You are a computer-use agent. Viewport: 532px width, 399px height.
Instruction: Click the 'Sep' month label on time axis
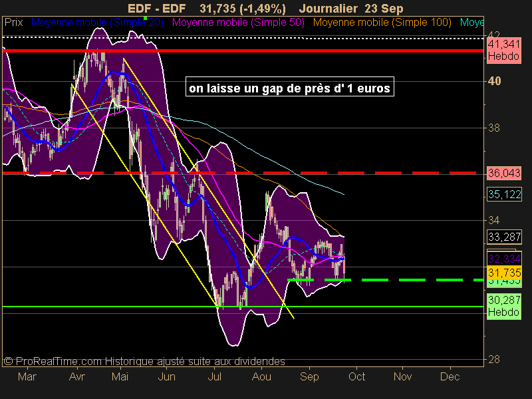pos(309,377)
